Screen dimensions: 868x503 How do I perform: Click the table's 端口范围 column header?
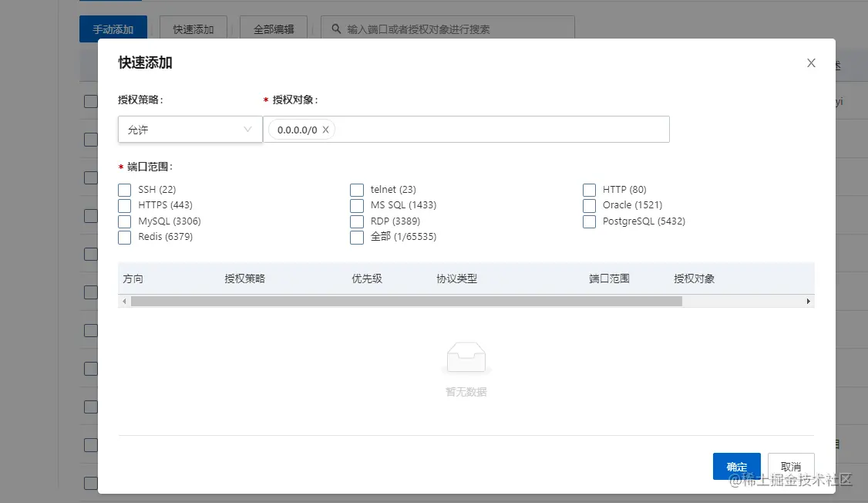(610, 279)
